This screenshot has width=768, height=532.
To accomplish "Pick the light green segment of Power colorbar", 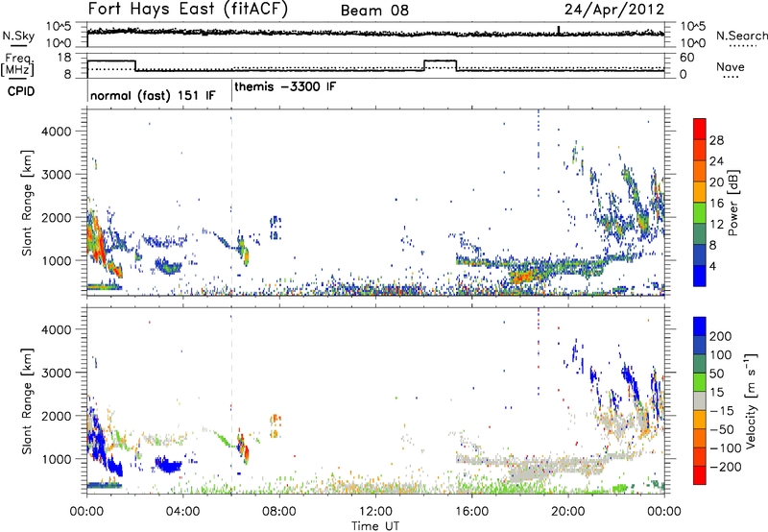I will (700, 212).
